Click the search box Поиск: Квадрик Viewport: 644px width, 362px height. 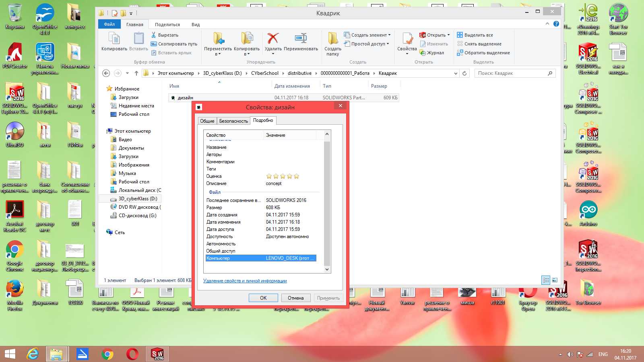tap(515, 73)
